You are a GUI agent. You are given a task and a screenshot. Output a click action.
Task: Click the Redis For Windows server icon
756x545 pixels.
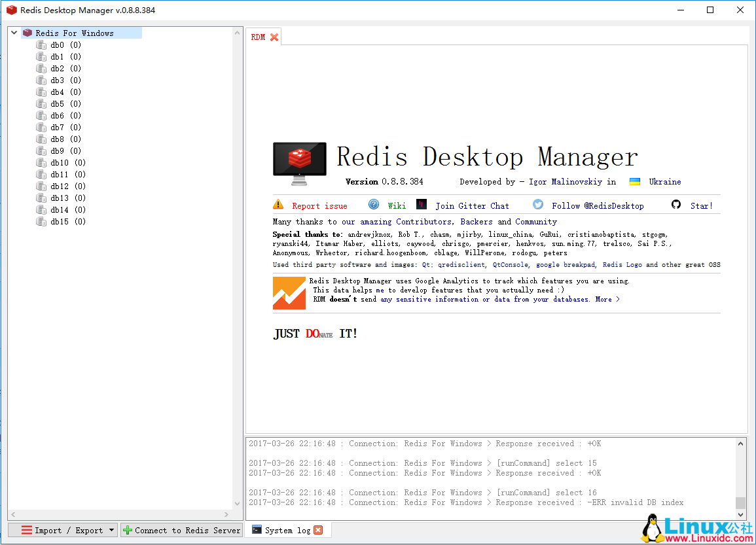point(27,33)
